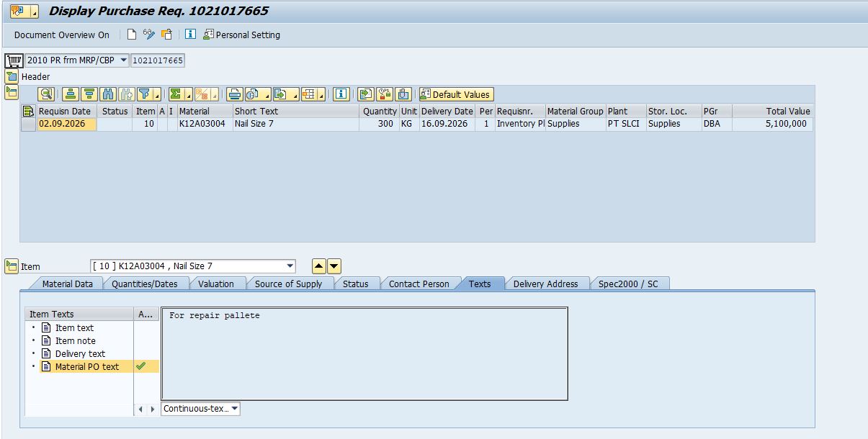Image resolution: width=868 pixels, height=439 pixels.
Task: Click the Set filter funnel icon
Action: point(145,94)
